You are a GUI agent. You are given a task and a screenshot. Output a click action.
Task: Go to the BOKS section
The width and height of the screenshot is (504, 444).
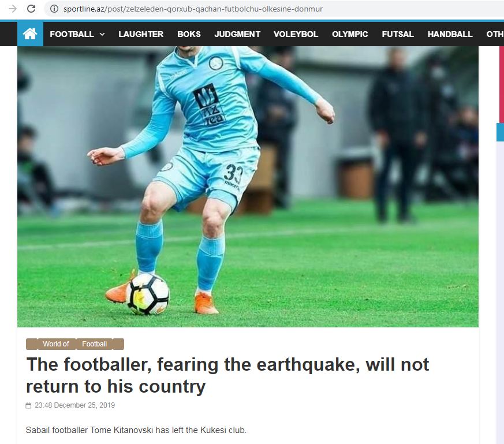click(x=189, y=34)
